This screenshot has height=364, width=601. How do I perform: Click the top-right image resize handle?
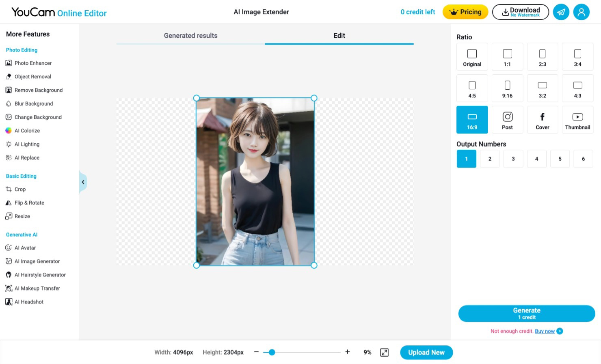(x=314, y=98)
